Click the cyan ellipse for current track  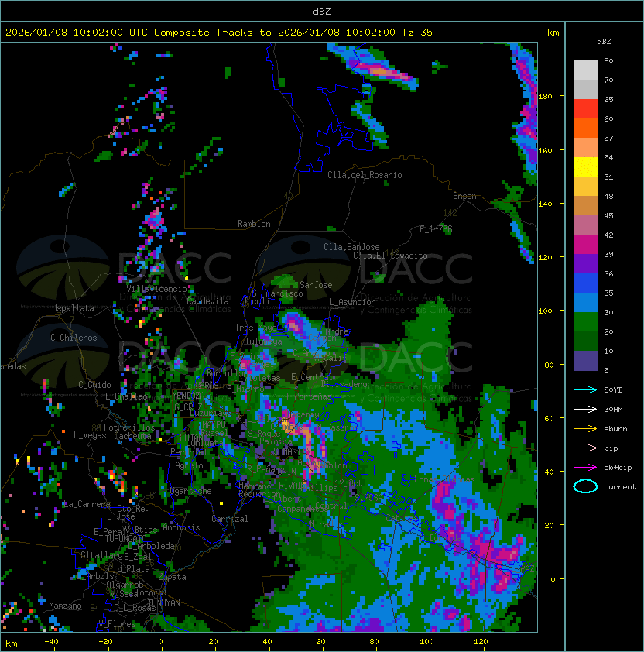click(x=585, y=486)
